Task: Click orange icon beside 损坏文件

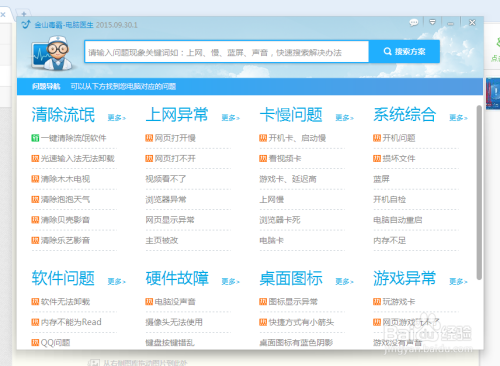Action: tap(377, 158)
